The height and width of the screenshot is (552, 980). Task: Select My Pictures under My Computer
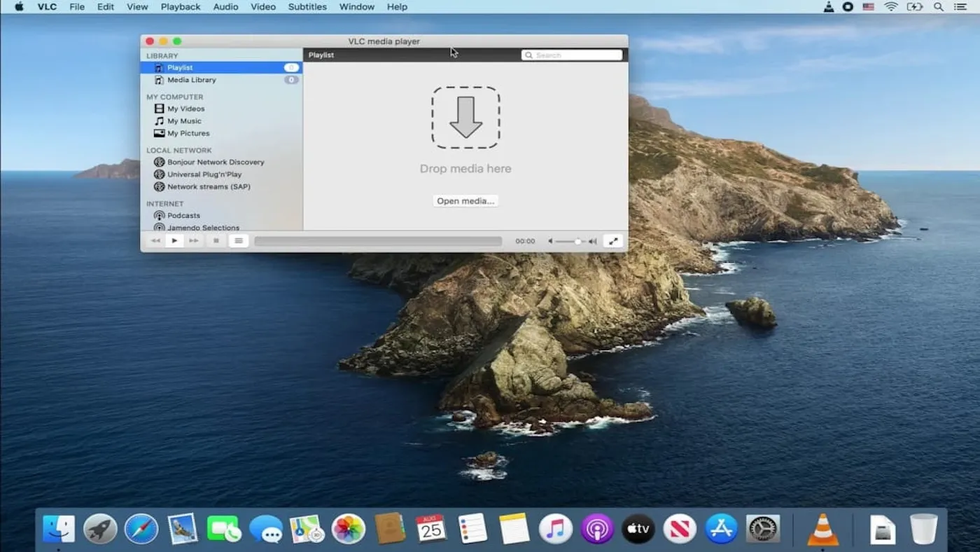(187, 133)
